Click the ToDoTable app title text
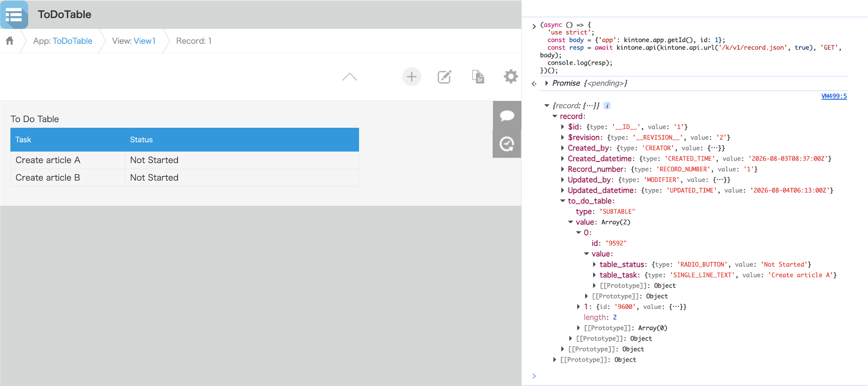The height and width of the screenshot is (386, 868). tap(65, 14)
